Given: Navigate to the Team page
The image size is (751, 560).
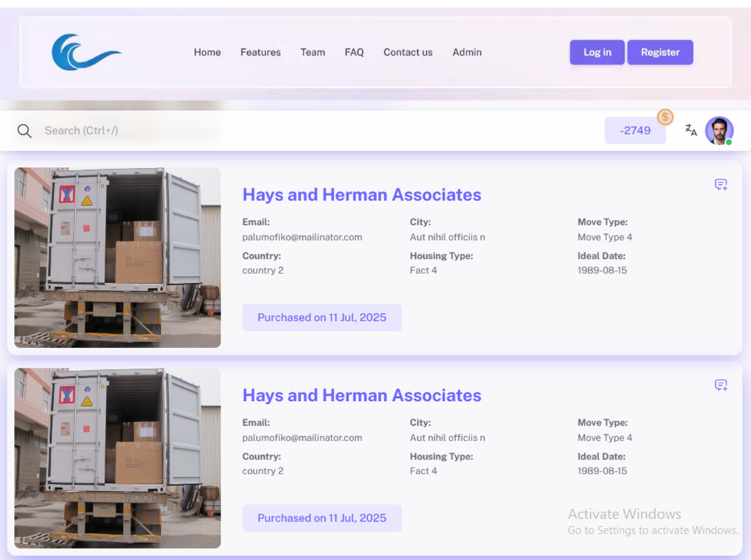Looking at the screenshot, I should (x=312, y=52).
